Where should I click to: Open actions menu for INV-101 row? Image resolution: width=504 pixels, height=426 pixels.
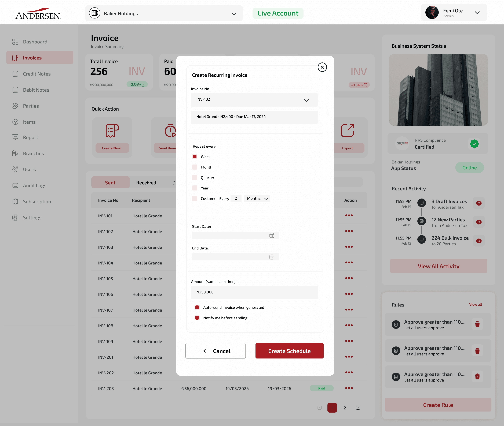click(x=349, y=215)
